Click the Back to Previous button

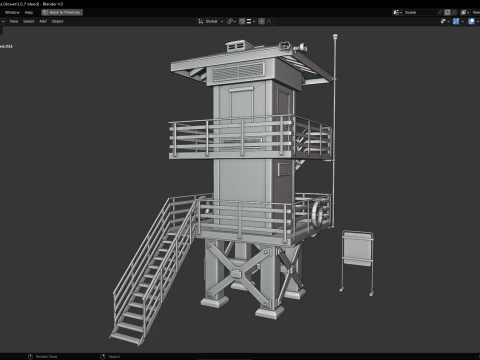(62, 12)
